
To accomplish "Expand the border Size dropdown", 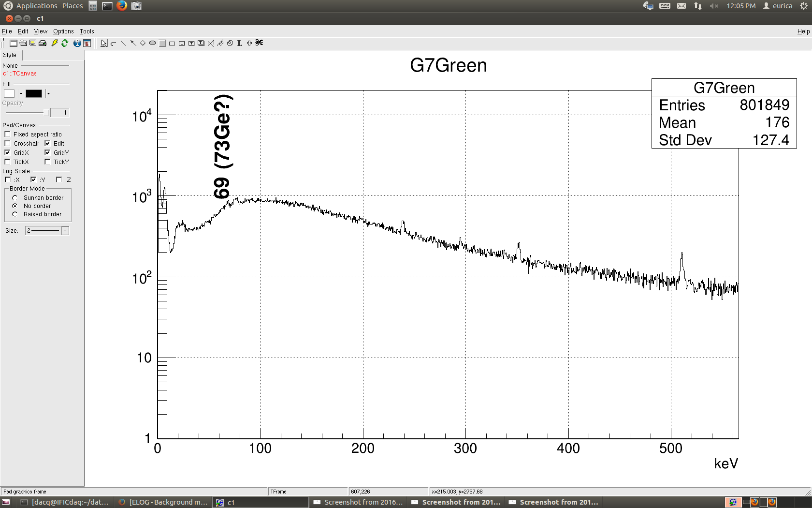I will (x=65, y=231).
